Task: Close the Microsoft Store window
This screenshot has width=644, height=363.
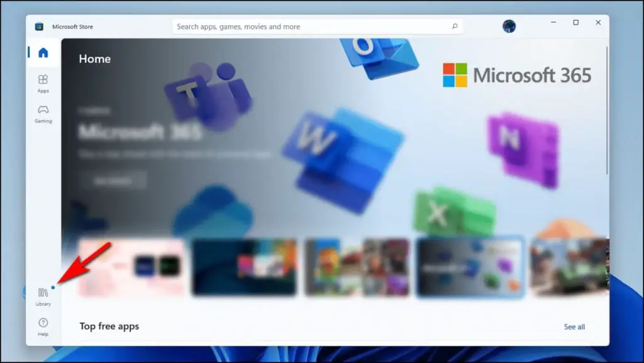Action: tap(598, 23)
